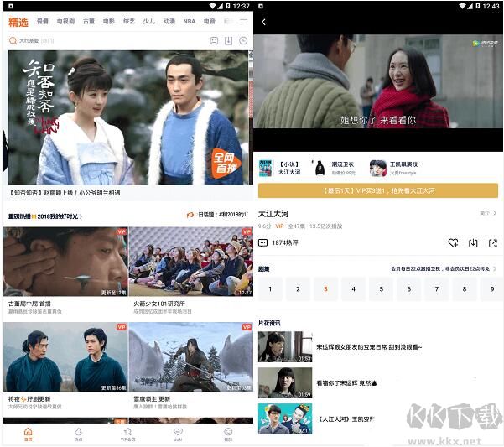This screenshot has height=447, width=504.
Task: Click the 片花资讯 section heading
Action: 269,323
